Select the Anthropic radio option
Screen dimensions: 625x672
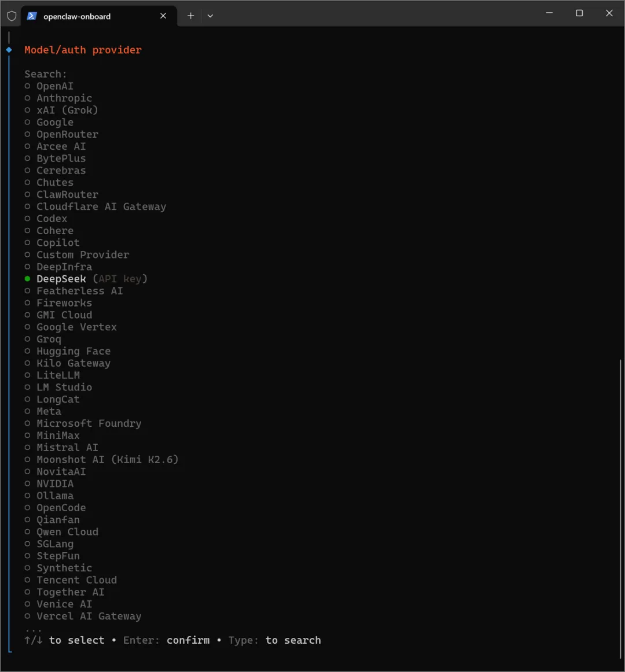pyautogui.click(x=58, y=98)
